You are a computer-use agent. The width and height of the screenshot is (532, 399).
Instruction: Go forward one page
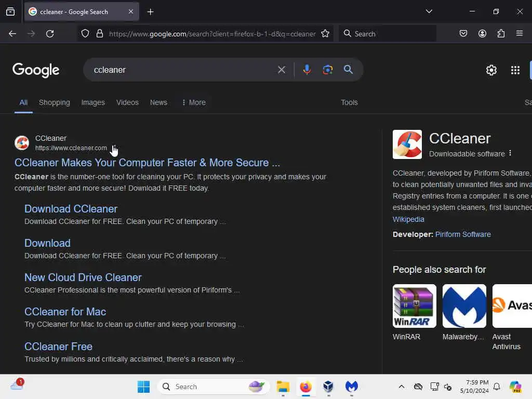[x=31, y=34]
